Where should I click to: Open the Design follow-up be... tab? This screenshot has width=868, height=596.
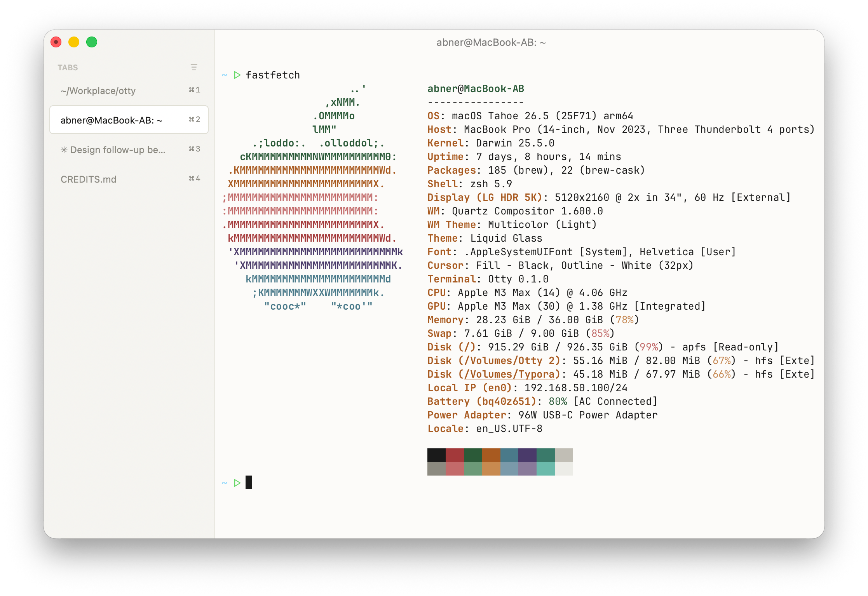tap(129, 150)
